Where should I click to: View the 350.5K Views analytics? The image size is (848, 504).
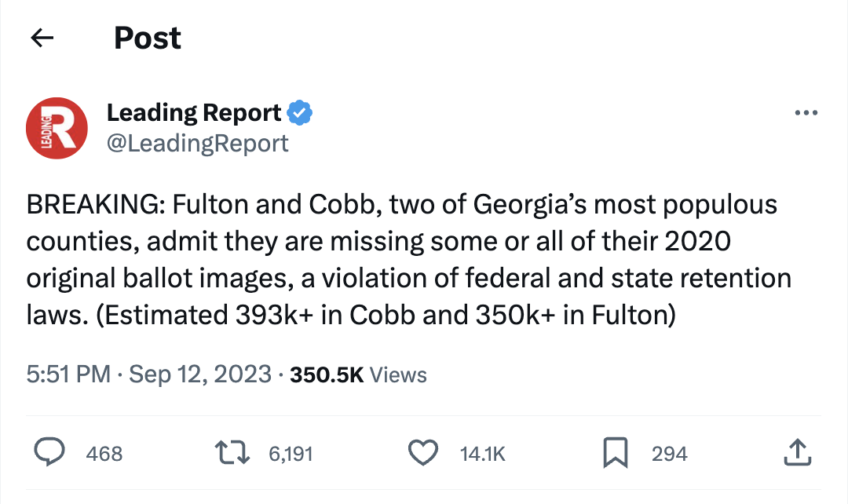[x=358, y=374]
